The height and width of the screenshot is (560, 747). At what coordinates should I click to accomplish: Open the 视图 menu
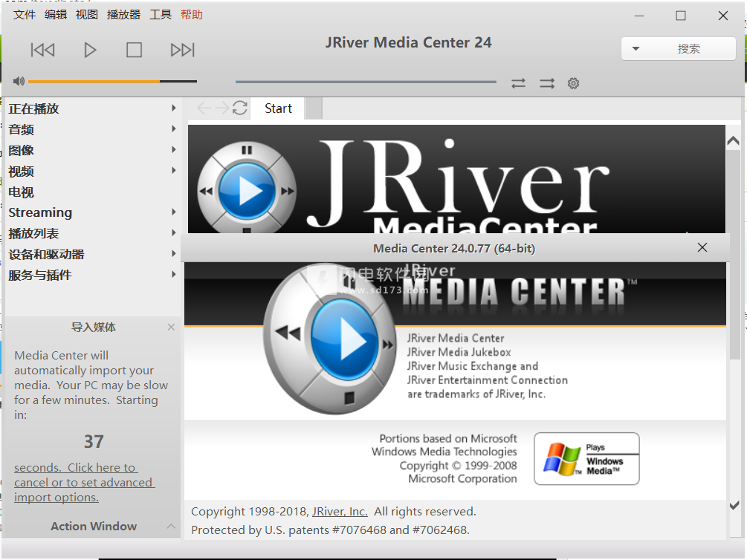point(87,15)
